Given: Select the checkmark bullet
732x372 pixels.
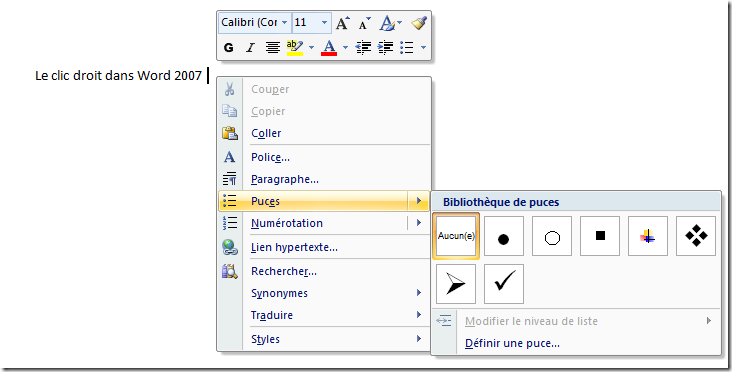Looking at the screenshot, I should coord(504,284).
